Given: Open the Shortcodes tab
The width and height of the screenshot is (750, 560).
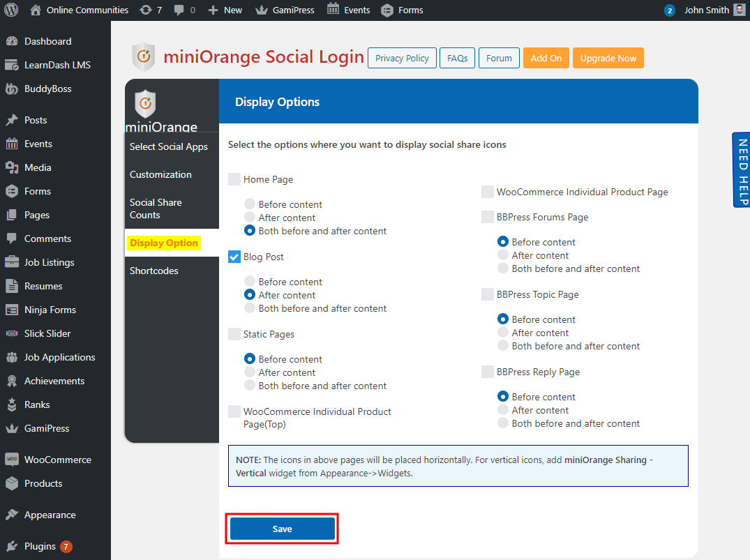Looking at the screenshot, I should pyautogui.click(x=153, y=271).
